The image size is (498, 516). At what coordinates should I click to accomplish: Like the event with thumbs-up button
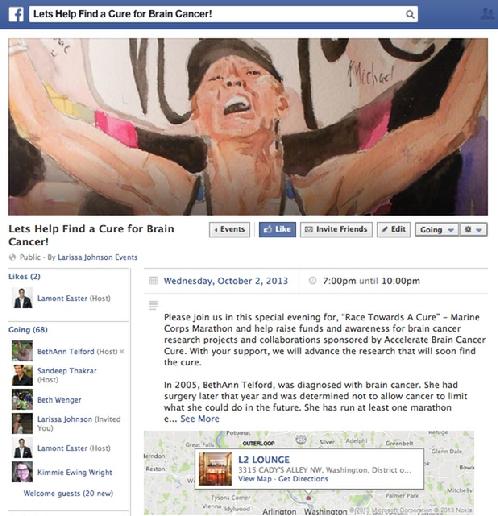[277, 229]
